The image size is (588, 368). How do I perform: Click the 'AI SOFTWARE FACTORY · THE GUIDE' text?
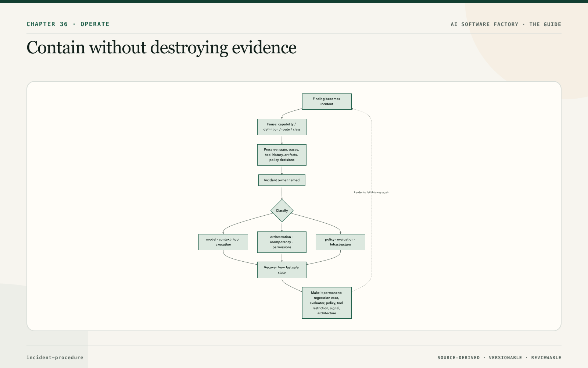[x=506, y=24]
